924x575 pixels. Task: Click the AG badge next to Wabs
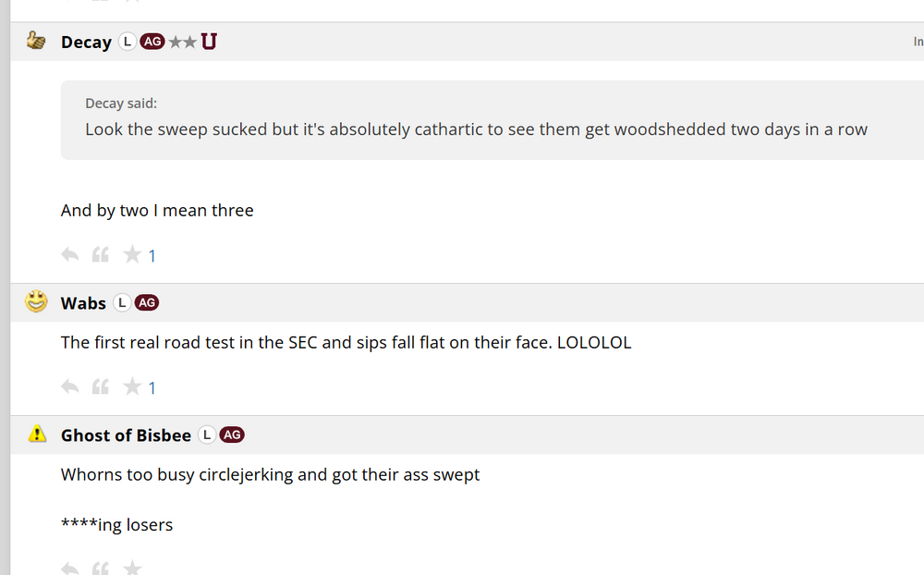pos(147,302)
